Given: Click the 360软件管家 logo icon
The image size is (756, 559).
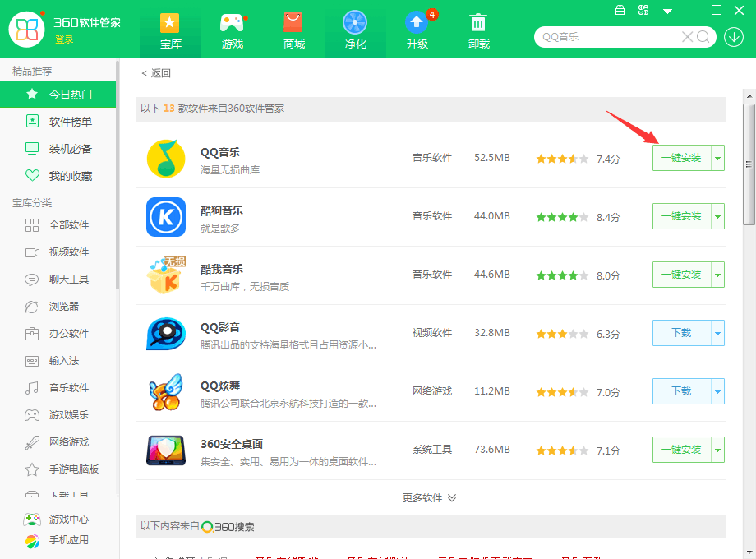Looking at the screenshot, I should point(27,29).
